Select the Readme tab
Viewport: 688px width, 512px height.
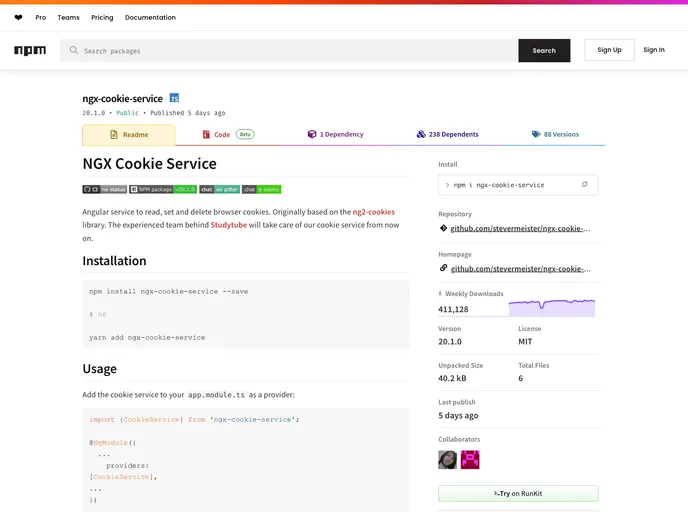click(x=129, y=135)
